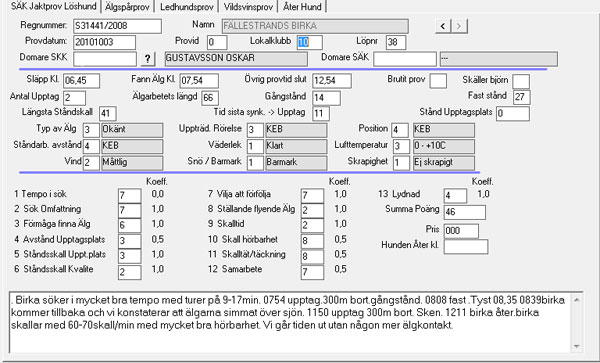Focus the Hunden Åter kl. field
This screenshot has width=600, height=363.
click(x=466, y=247)
